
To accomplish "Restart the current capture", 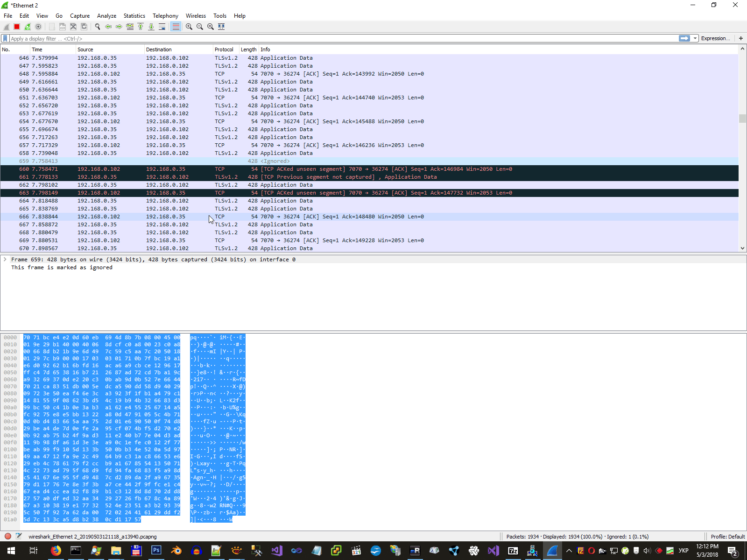I will point(28,27).
